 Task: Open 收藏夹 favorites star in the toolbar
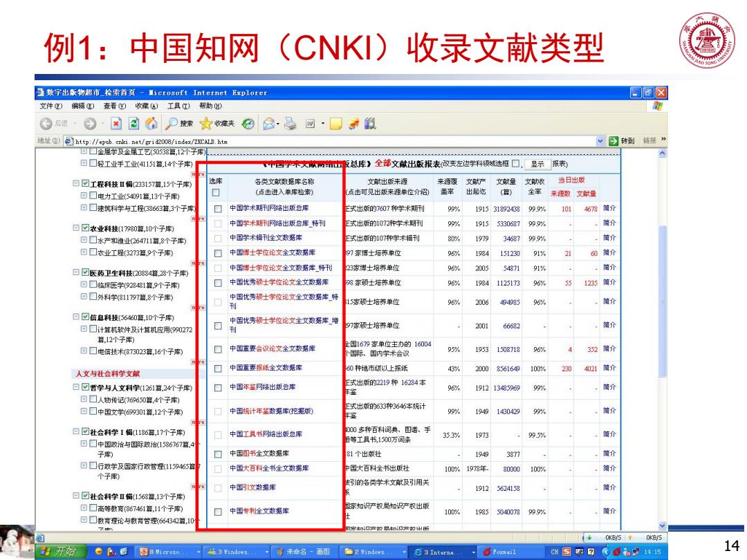[x=216, y=124]
